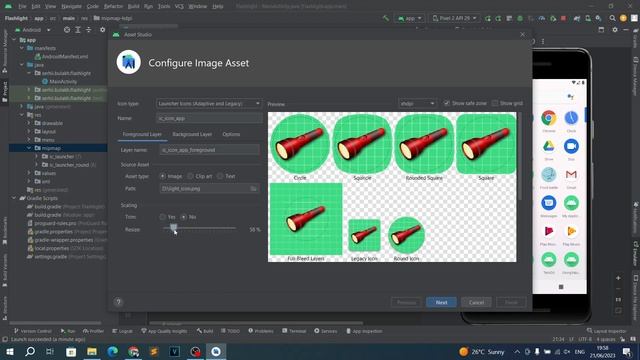Screen dimensions: 640x360
Task: Click the Sync Project with Gradle icon
Action: click(x=577, y=18)
